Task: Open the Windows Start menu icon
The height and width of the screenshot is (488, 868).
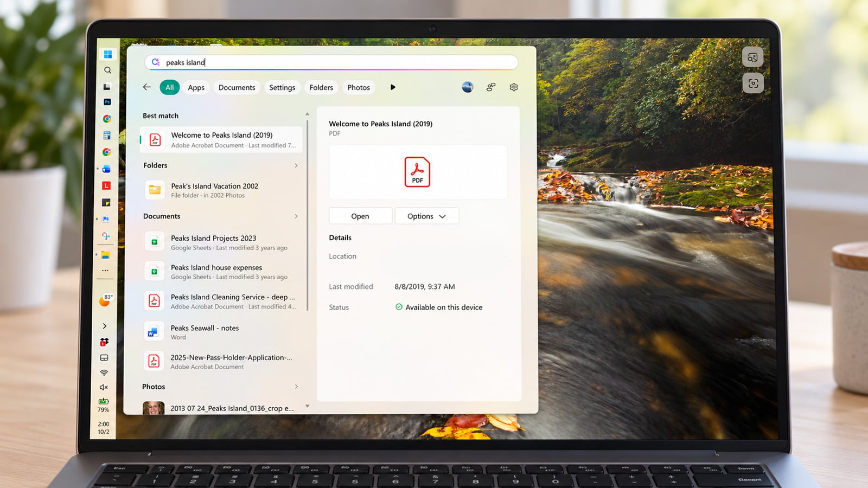Action: click(x=107, y=54)
